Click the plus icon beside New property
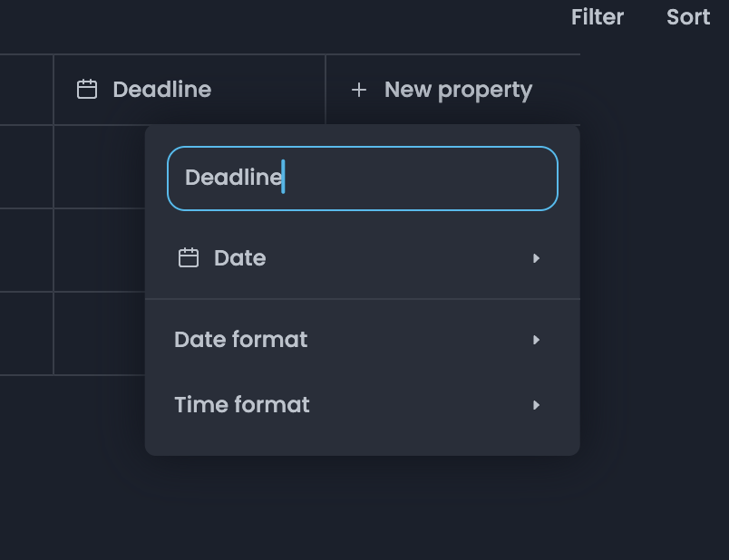Viewport: 729px width, 560px height. 359,90
